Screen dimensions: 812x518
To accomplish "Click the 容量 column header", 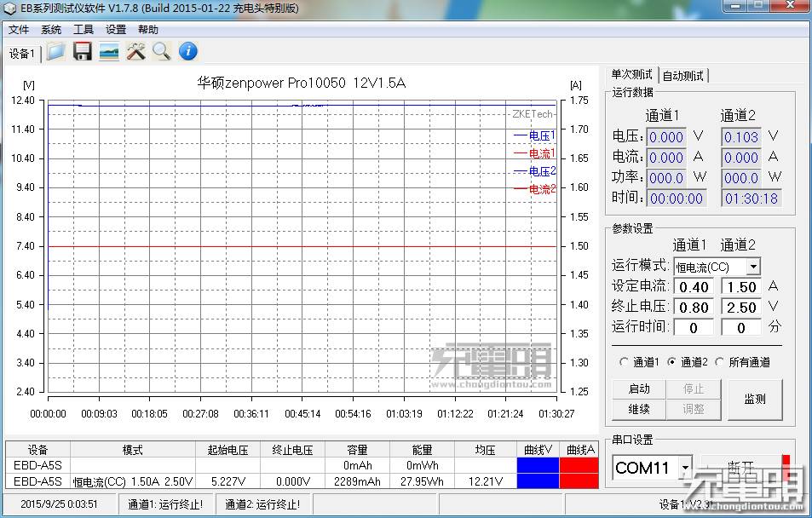I will 357,450.
